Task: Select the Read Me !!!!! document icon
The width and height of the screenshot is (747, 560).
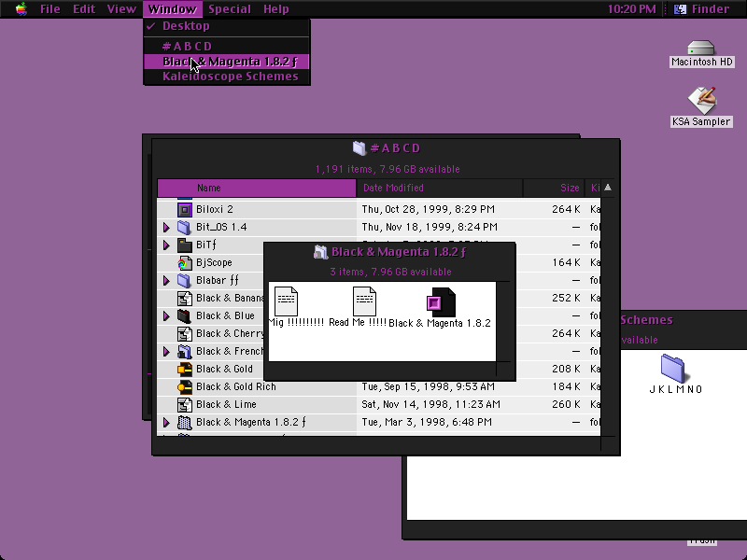Action: [364, 301]
